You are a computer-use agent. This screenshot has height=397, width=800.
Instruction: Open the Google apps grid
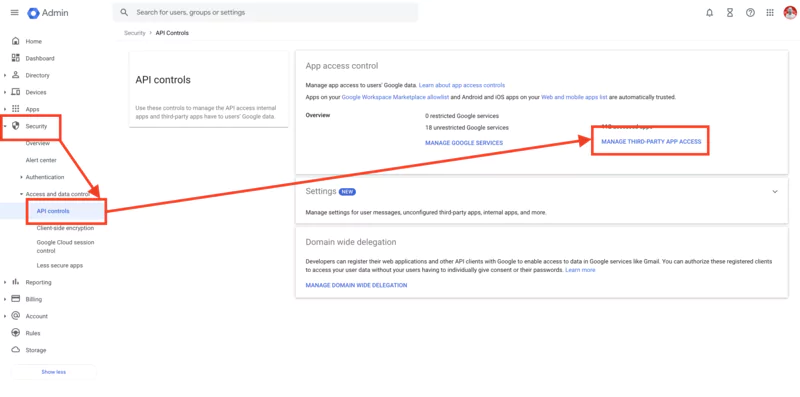tap(770, 13)
